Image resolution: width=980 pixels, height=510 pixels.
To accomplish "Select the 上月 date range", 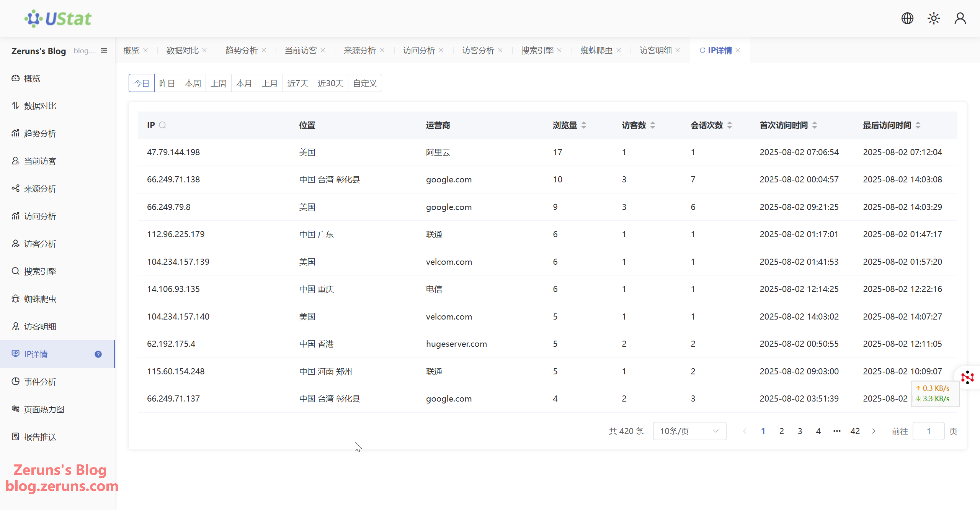I will point(270,83).
